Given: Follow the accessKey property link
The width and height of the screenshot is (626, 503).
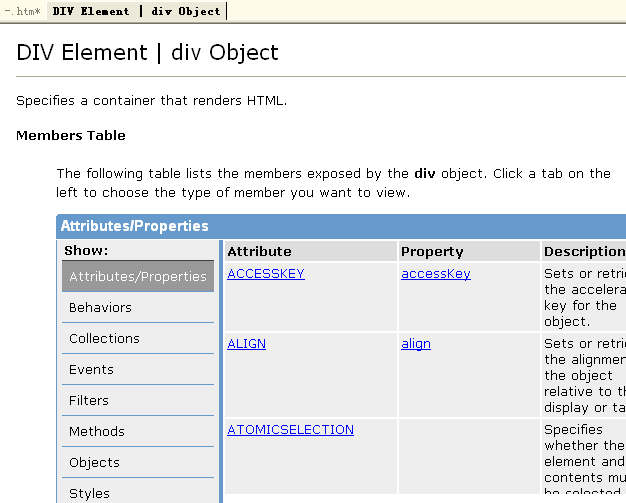Looking at the screenshot, I should [435, 274].
